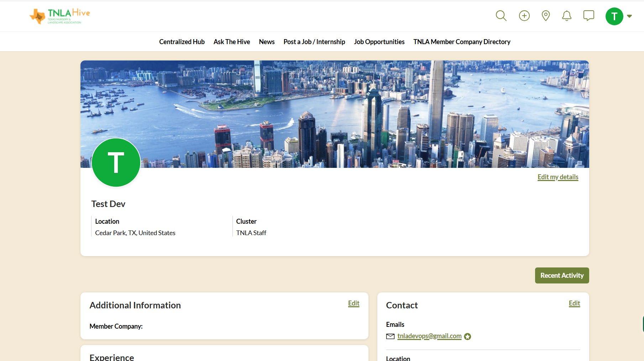This screenshot has height=361, width=644.
Task: Click Edit my details link
Action: click(x=558, y=177)
